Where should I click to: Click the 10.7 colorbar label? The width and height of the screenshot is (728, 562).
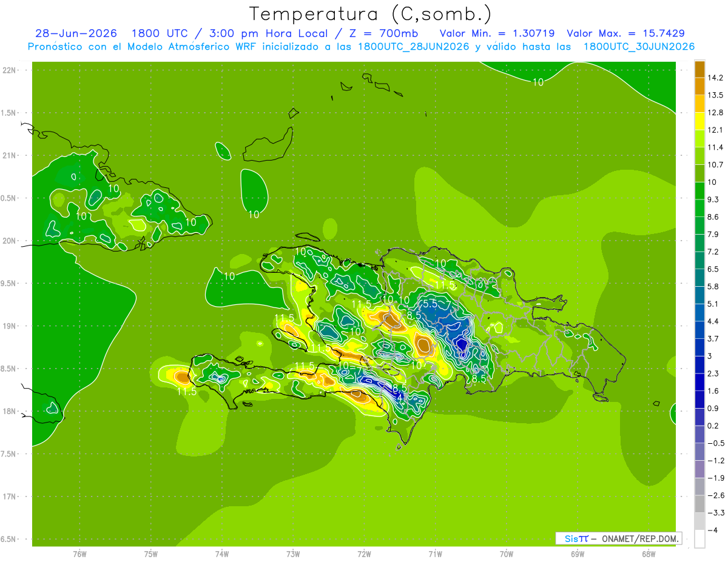715,165
